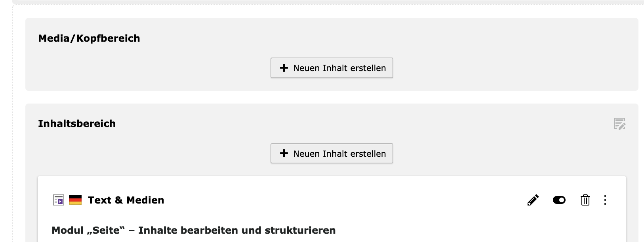The image size is (644, 242).
Task: Create new content in Inhaltsbereich
Action: click(x=332, y=154)
